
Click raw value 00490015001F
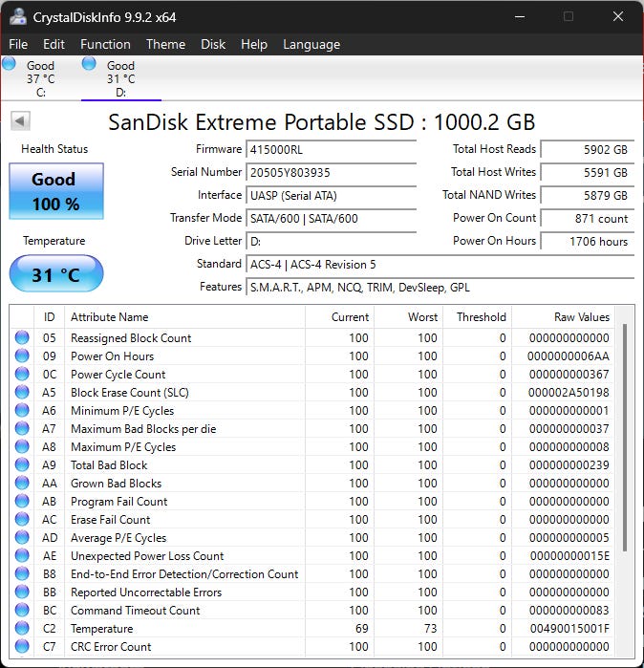[x=569, y=629]
